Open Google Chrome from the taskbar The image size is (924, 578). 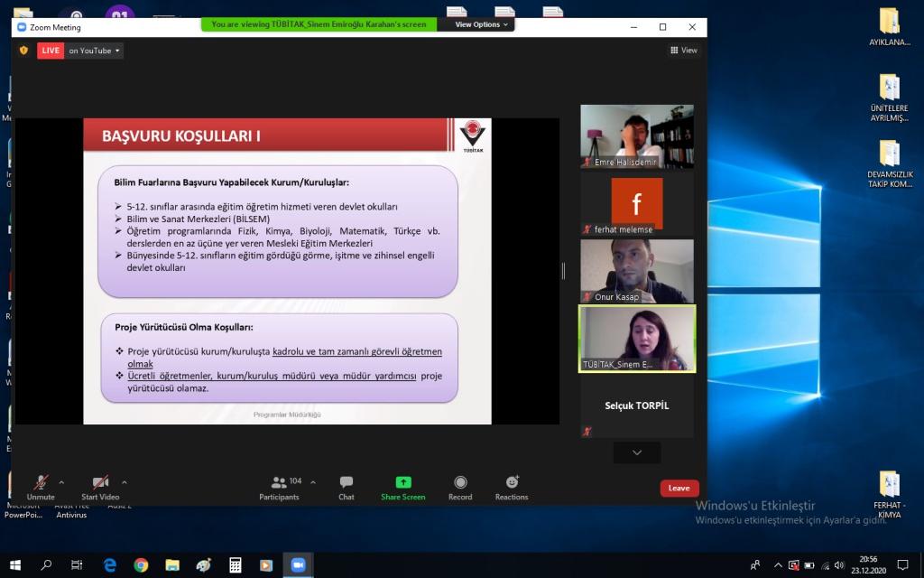tap(141, 565)
